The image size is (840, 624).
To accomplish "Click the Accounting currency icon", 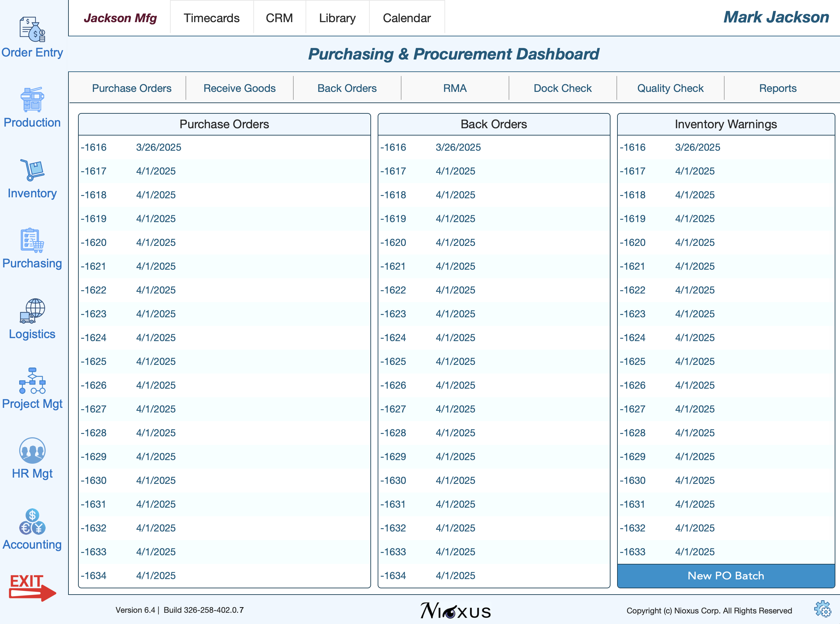I will 32,522.
